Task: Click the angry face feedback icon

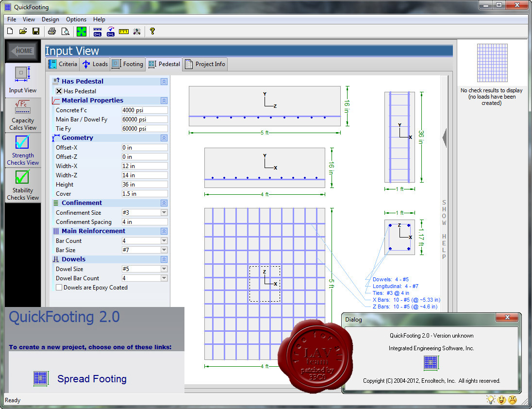Action: point(512,400)
